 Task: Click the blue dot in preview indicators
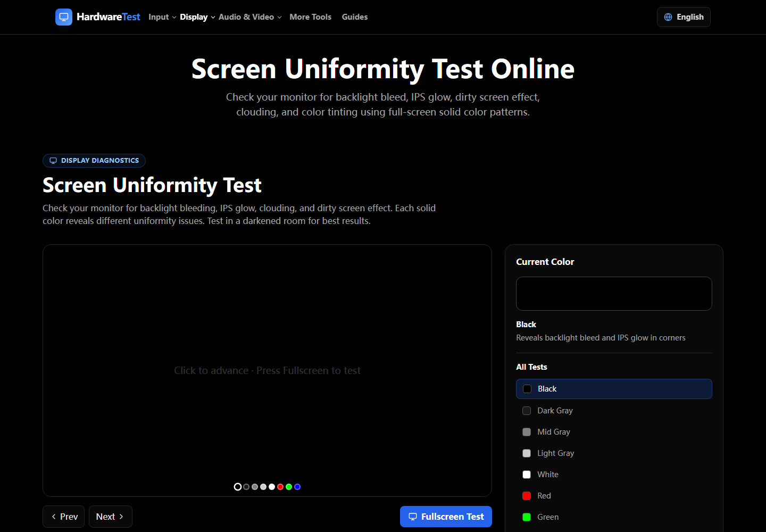[x=297, y=487]
